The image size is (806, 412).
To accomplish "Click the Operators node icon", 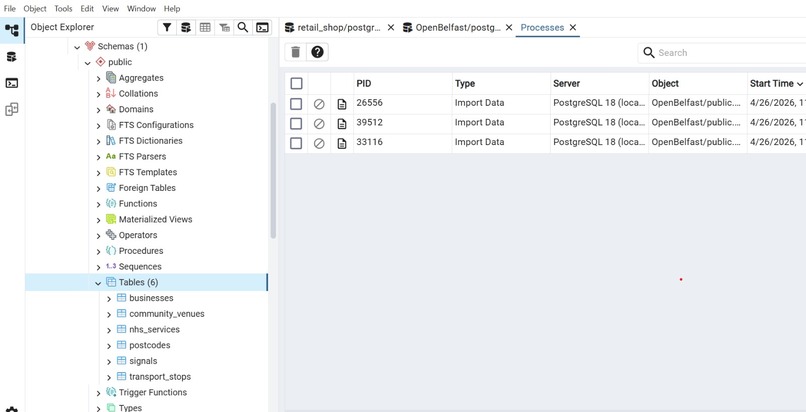I will click(x=111, y=235).
